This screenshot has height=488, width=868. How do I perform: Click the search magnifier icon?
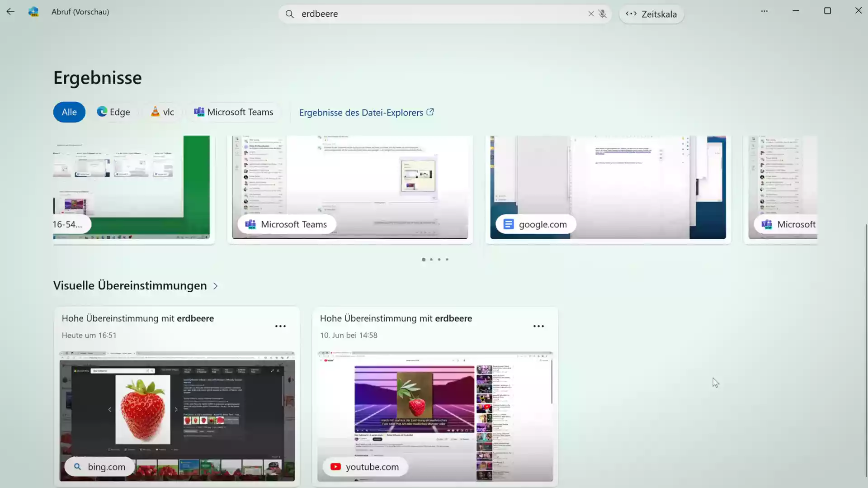(290, 14)
